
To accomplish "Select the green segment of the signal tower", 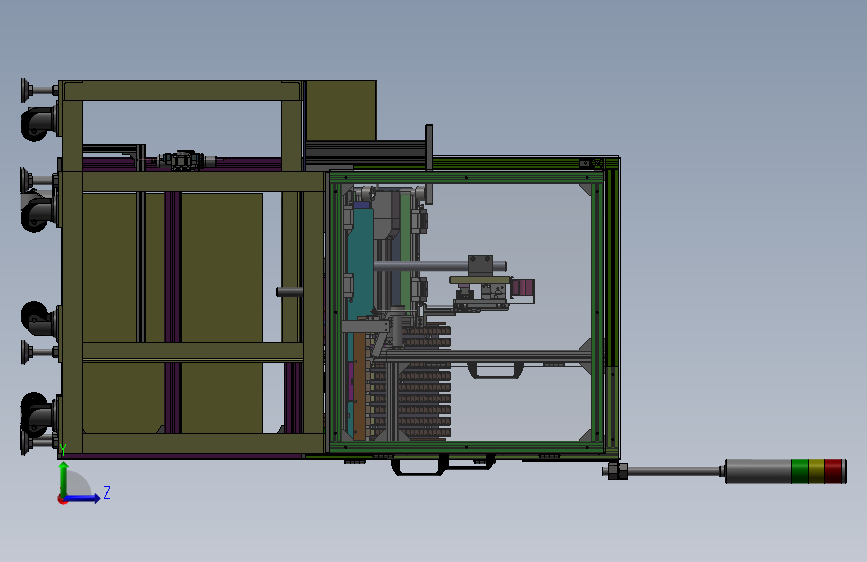I will click(x=800, y=471).
